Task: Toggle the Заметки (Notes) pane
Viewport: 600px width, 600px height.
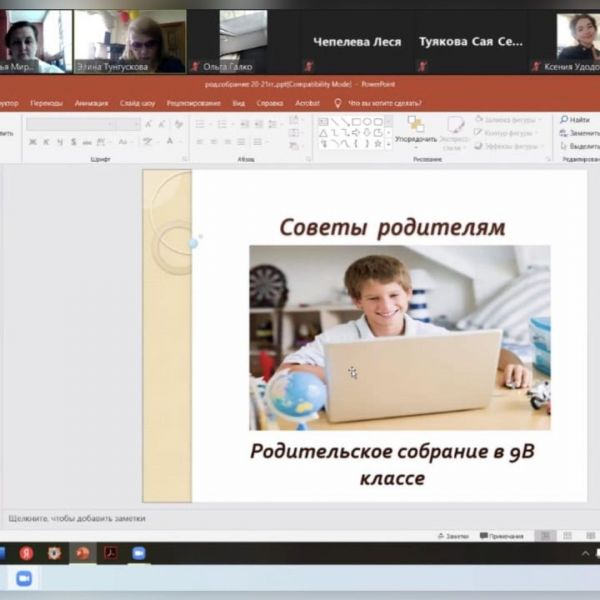Action: pyautogui.click(x=453, y=536)
